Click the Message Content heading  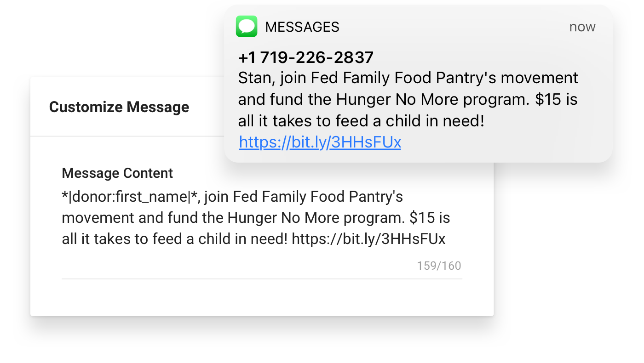click(117, 173)
